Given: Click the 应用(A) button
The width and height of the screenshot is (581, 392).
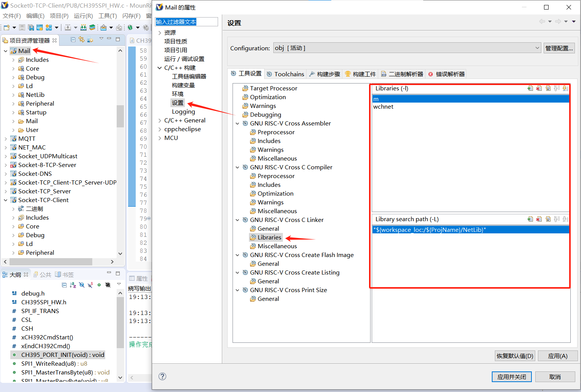Looking at the screenshot, I should [x=558, y=356].
